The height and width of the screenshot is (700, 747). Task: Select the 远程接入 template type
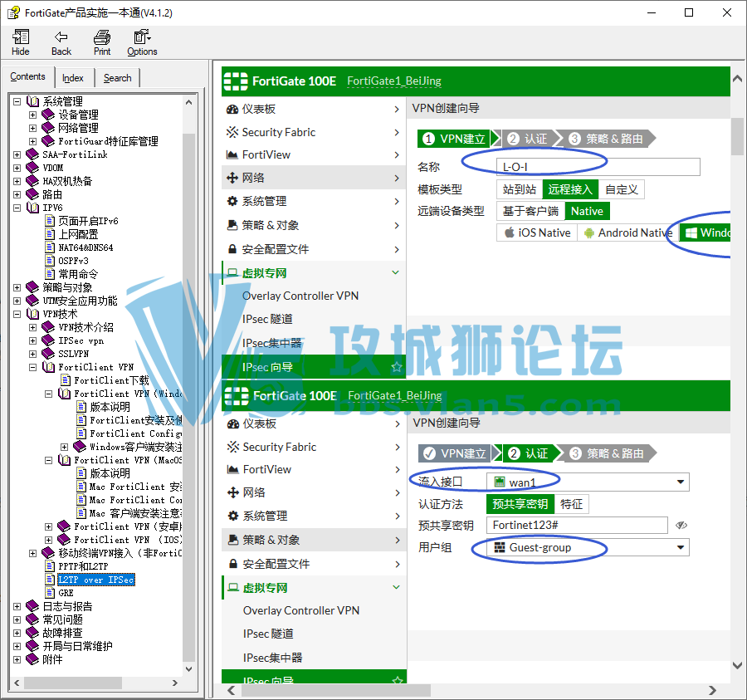[x=570, y=189]
